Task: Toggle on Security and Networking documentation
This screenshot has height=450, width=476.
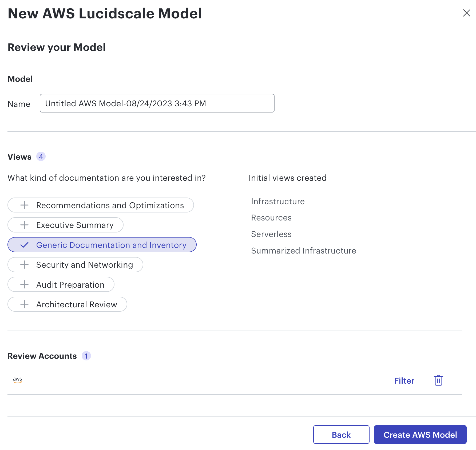Action: click(75, 264)
